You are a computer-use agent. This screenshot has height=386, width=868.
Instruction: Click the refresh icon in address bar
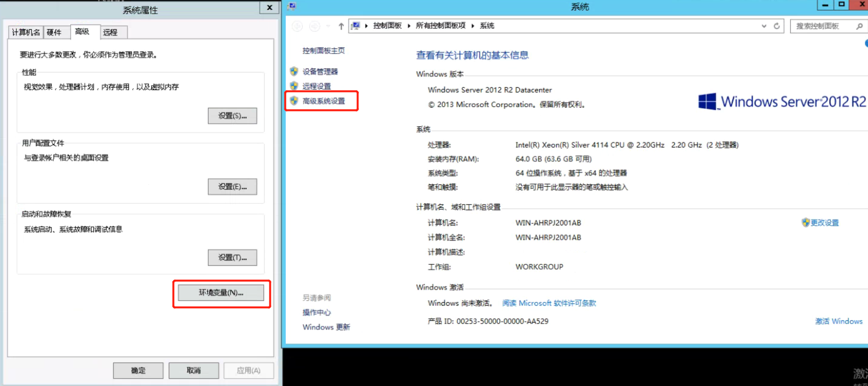[777, 26]
